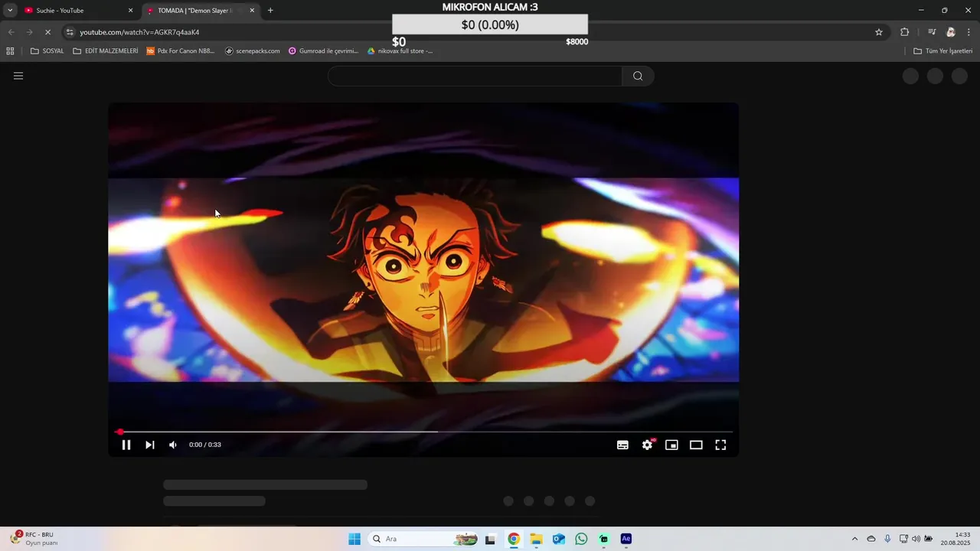Open YouTube hamburger guide menu

pyautogui.click(x=18, y=76)
